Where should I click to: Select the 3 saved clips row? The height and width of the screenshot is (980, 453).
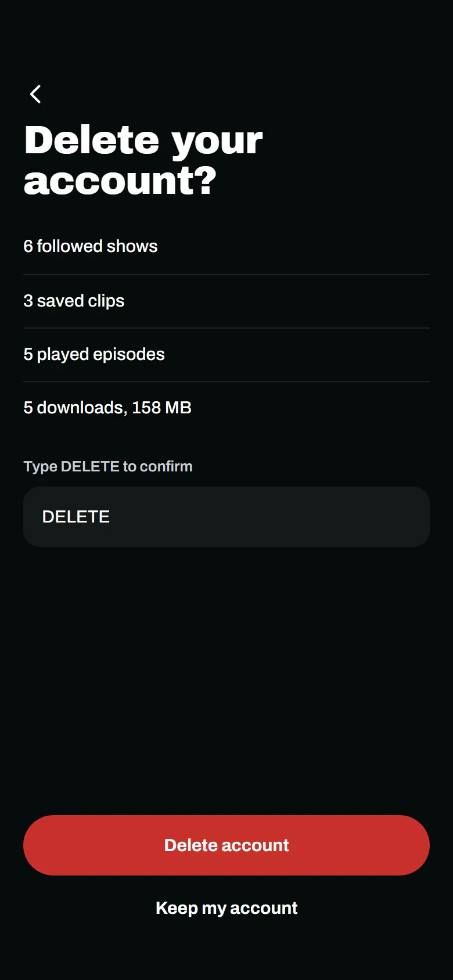[x=227, y=301]
